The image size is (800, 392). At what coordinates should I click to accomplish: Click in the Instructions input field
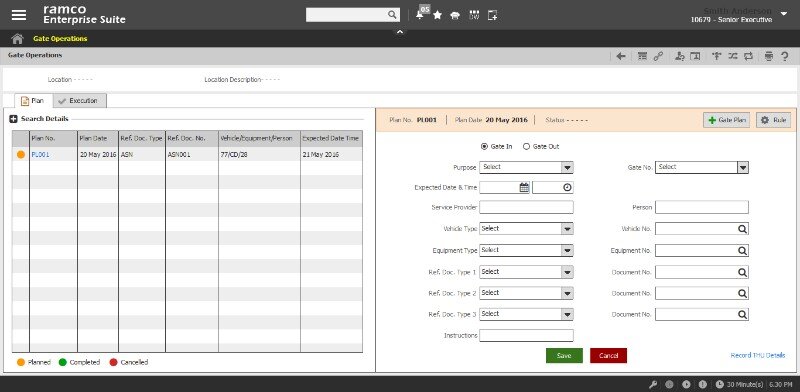click(x=526, y=335)
